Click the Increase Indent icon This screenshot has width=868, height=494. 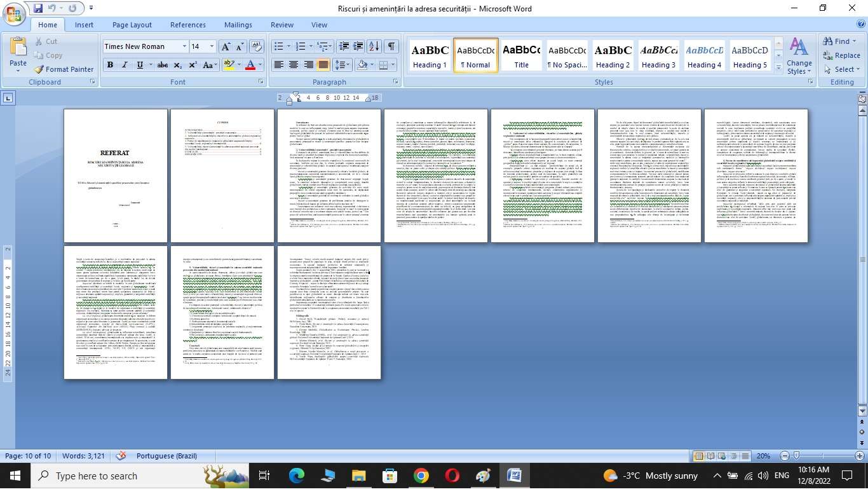(358, 46)
